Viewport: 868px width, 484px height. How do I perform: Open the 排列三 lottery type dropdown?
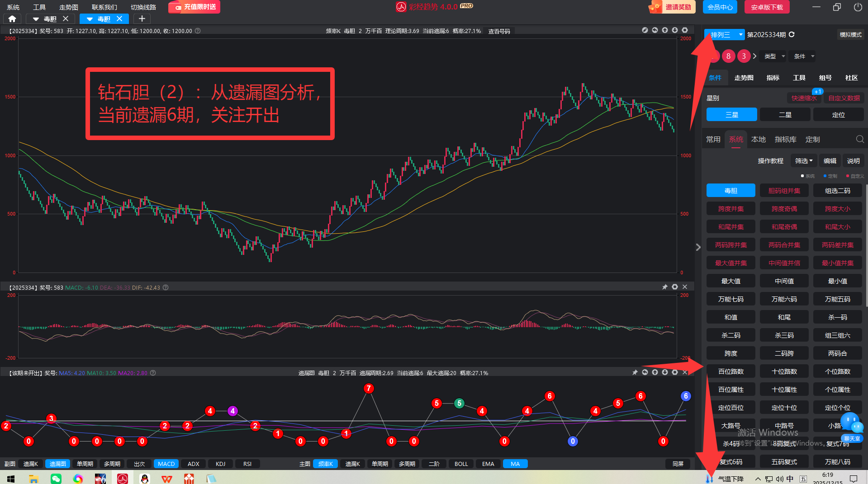tap(724, 35)
